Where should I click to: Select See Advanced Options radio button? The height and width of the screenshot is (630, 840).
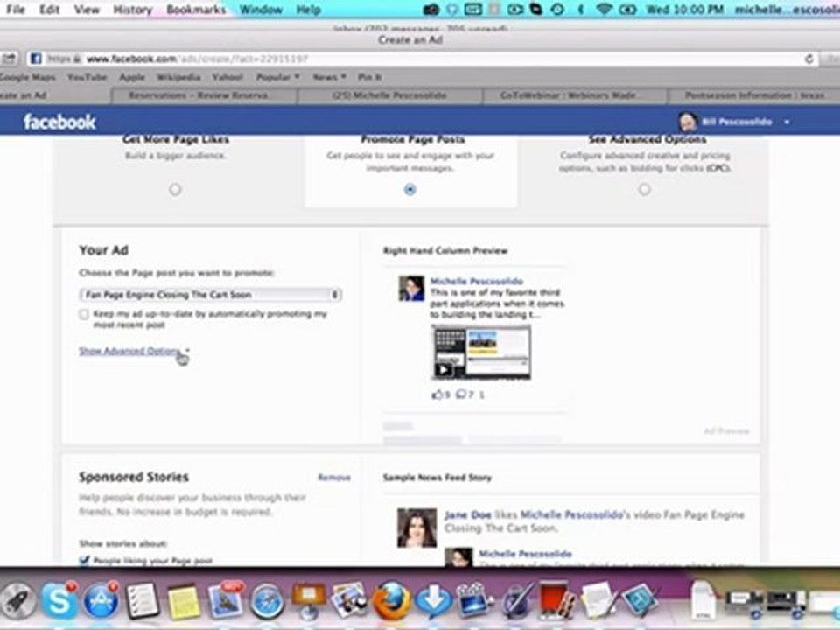[x=645, y=189]
